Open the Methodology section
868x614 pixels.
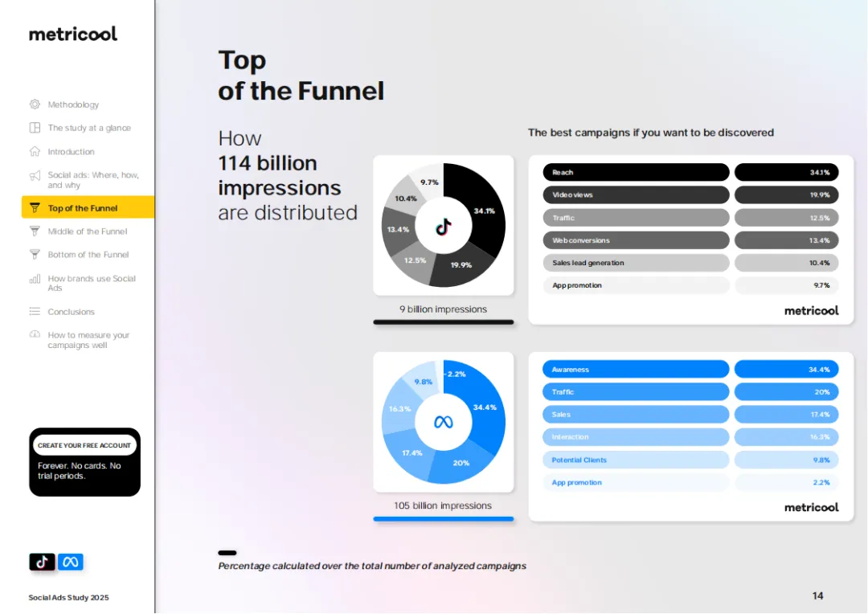click(x=73, y=104)
